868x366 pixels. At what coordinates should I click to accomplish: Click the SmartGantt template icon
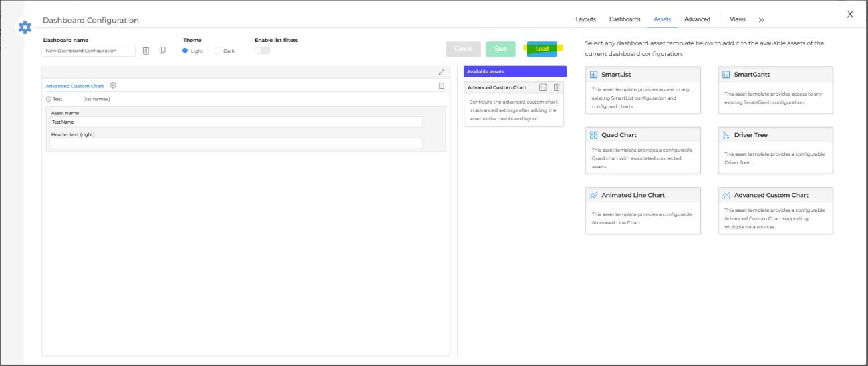point(726,75)
